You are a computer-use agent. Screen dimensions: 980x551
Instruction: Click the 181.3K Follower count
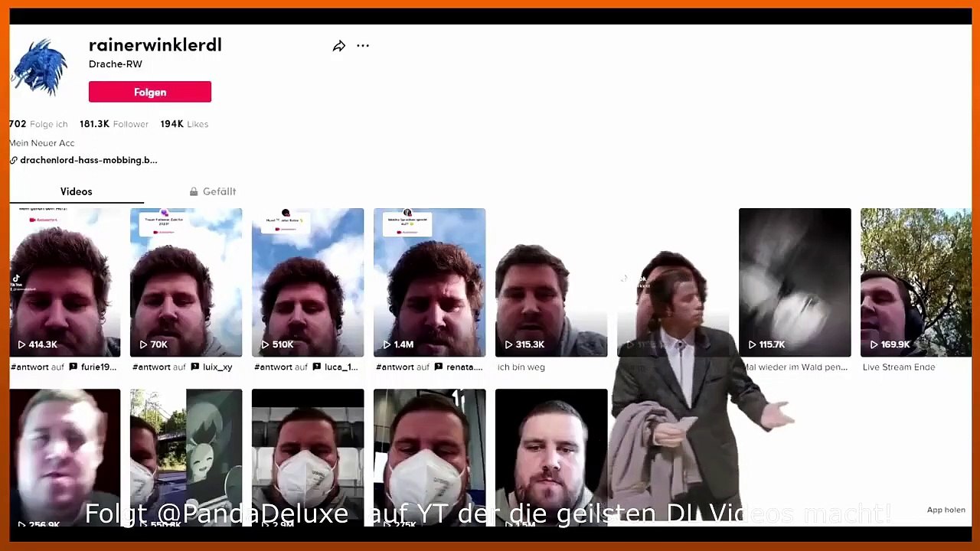114,124
